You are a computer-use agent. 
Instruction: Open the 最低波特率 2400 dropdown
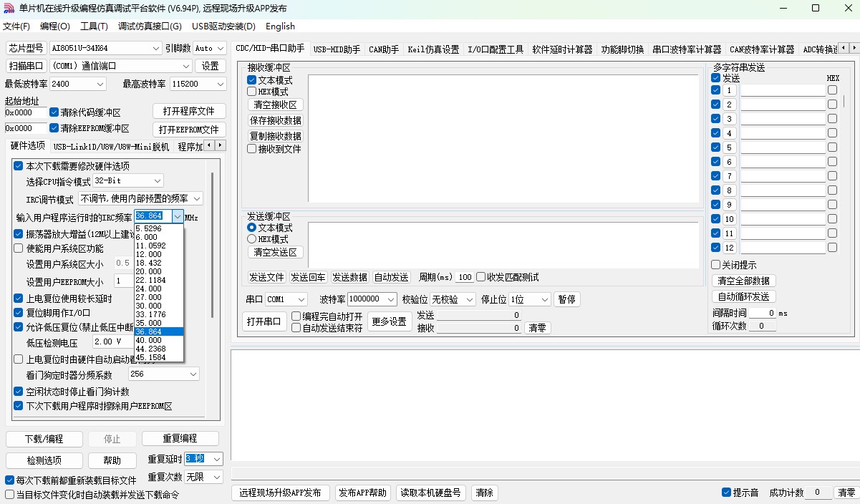coord(100,84)
